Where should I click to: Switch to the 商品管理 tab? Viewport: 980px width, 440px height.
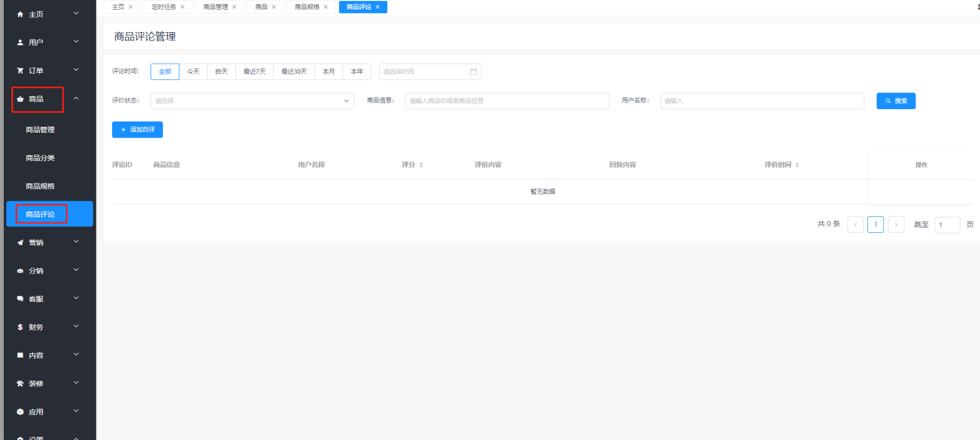pyautogui.click(x=215, y=7)
